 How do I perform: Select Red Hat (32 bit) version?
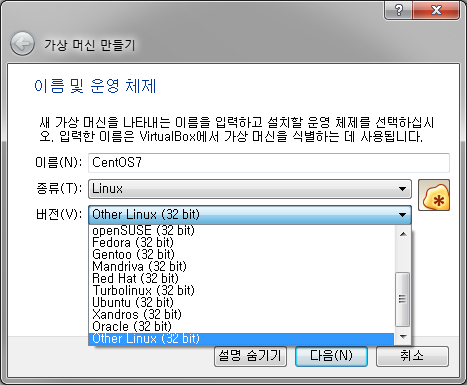click(241, 278)
